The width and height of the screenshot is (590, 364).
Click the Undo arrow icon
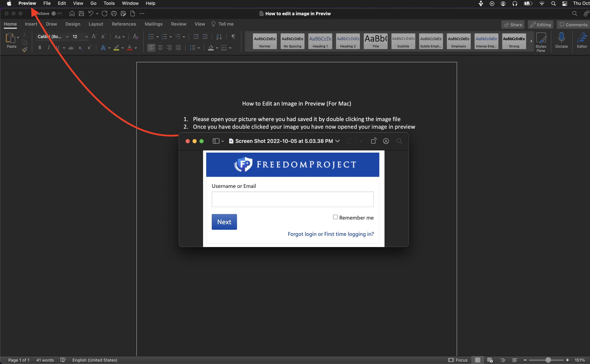(91, 13)
